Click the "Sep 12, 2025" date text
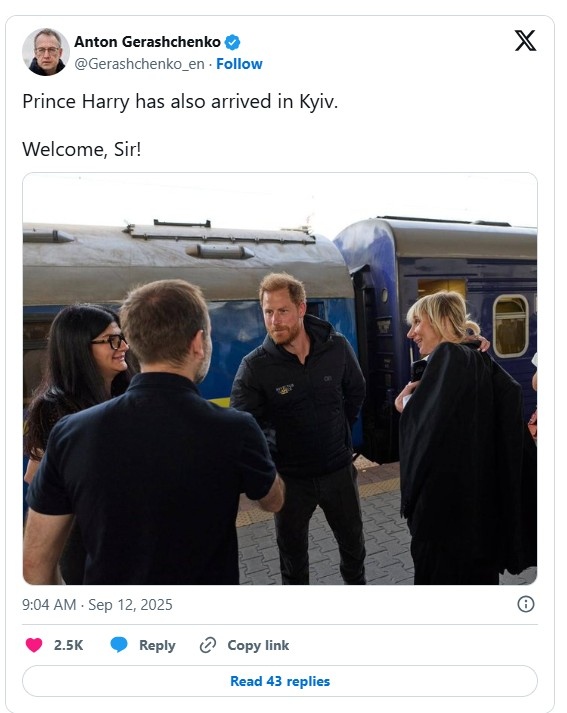Image resolution: width=567 pixels, height=713 pixels. [x=130, y=605]
